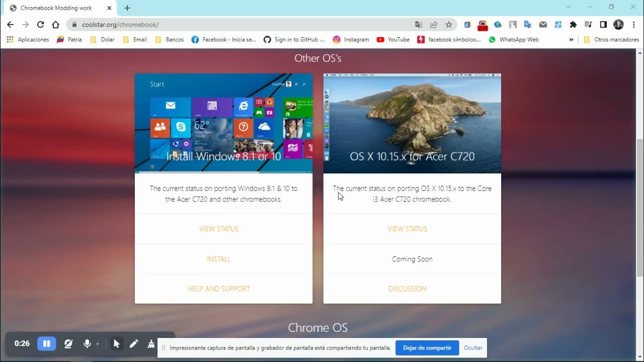Bookmark this page with the star icon
644x362 pixels.
449,24
